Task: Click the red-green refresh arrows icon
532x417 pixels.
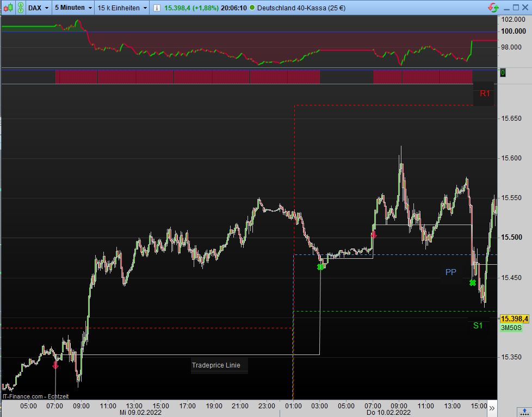Action: [x=493, y=8]
